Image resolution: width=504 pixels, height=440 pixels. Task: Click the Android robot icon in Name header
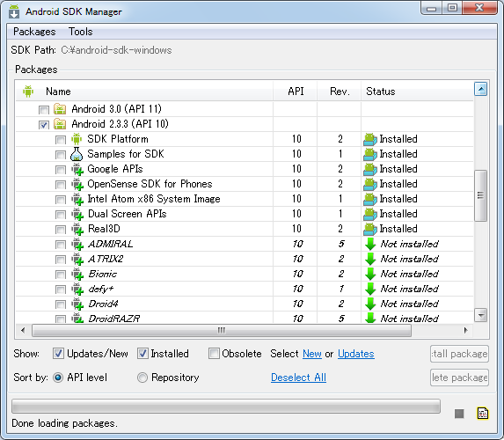click(x=28, y=92)
